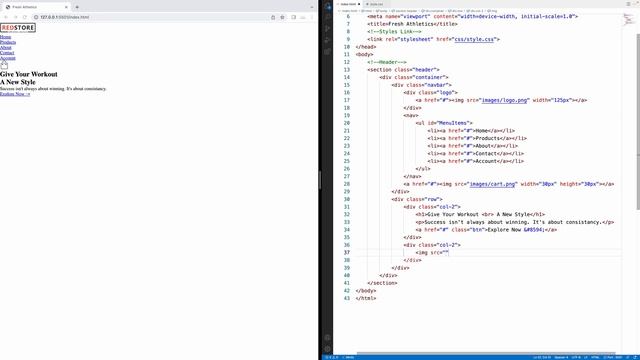Open the About link on the webpage
Screen dimensions: 640x360
6,48
